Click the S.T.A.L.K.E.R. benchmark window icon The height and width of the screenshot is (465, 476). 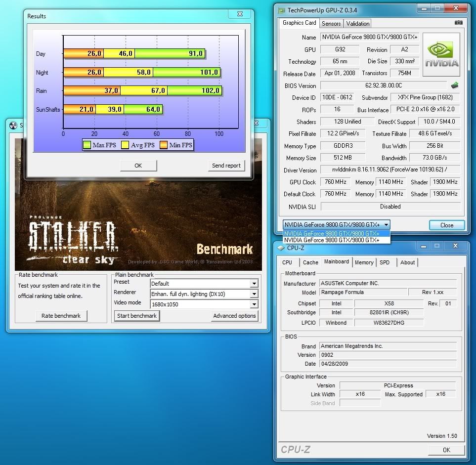(x=13, y=126)
